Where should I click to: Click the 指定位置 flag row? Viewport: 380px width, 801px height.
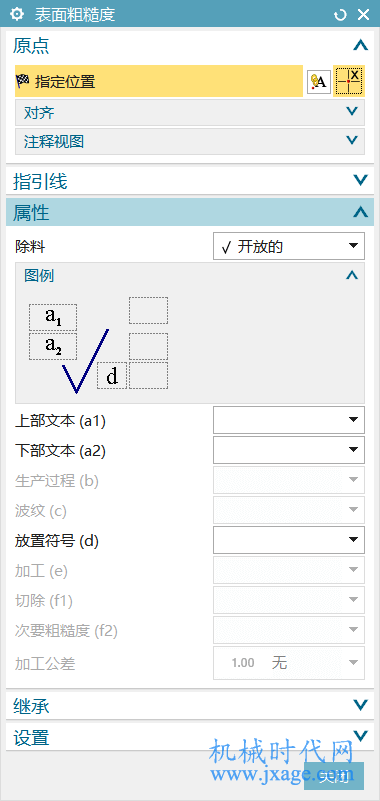click(159, 81)
